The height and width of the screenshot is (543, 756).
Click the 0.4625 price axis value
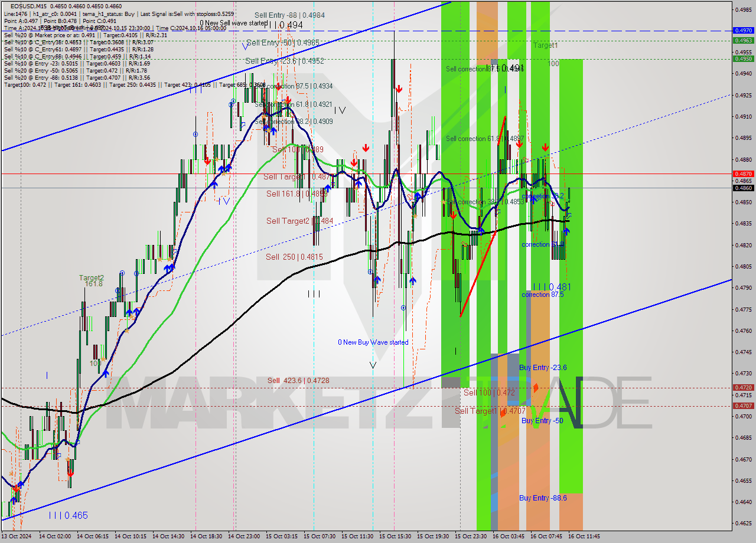tap(743, 523)
